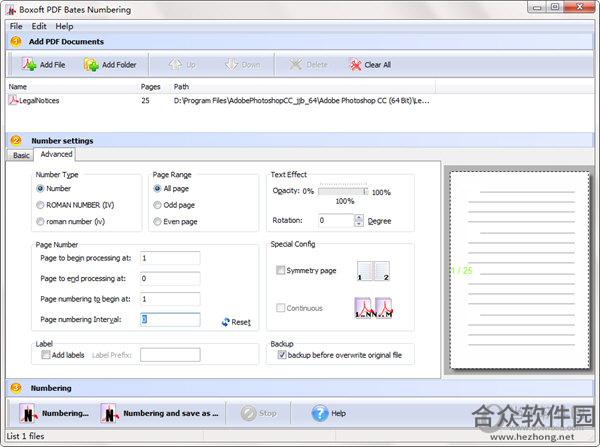Click the Continuous PDF pages illustration
This screenshot has height=447, width=600.
click(373, 308)
